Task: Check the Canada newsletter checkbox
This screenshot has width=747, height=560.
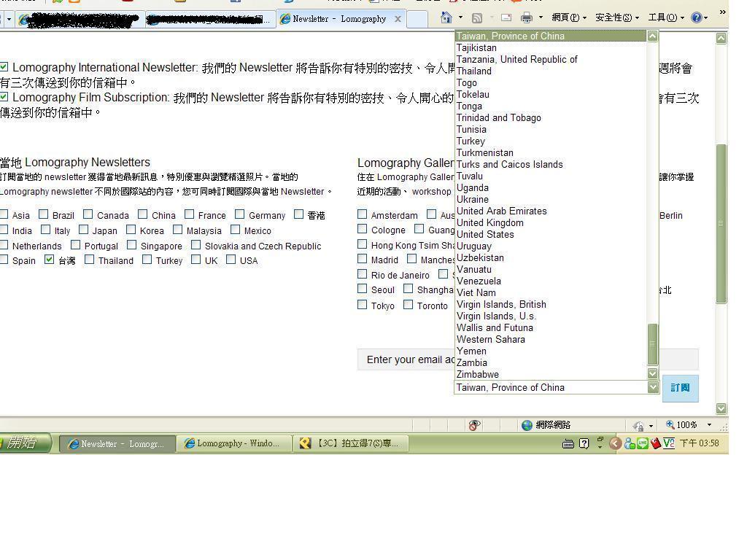Action: click(x=88, y=214)
